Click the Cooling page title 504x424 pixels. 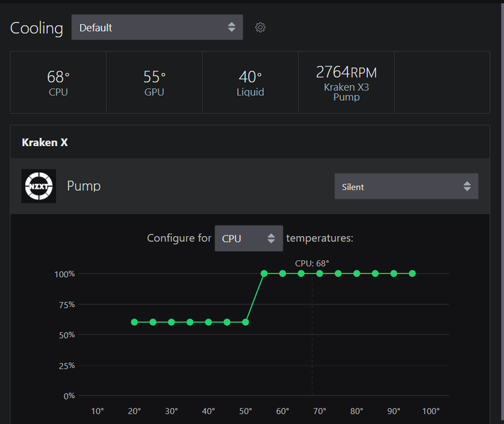[37, 28]
